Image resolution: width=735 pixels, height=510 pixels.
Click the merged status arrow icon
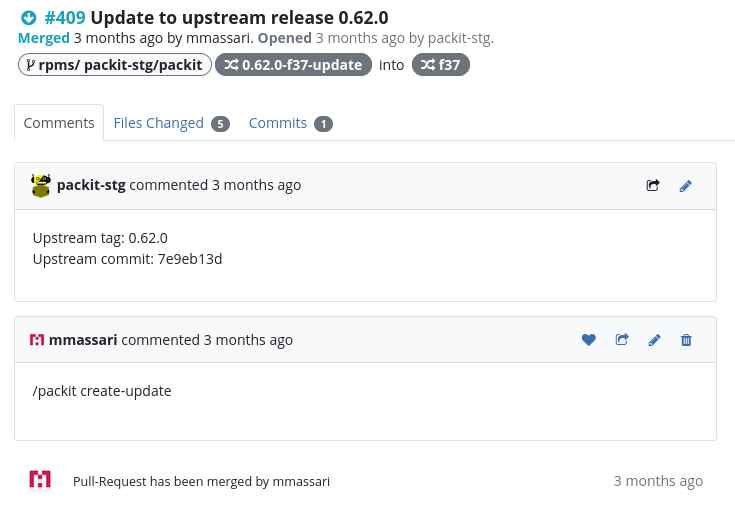point(28,18)
